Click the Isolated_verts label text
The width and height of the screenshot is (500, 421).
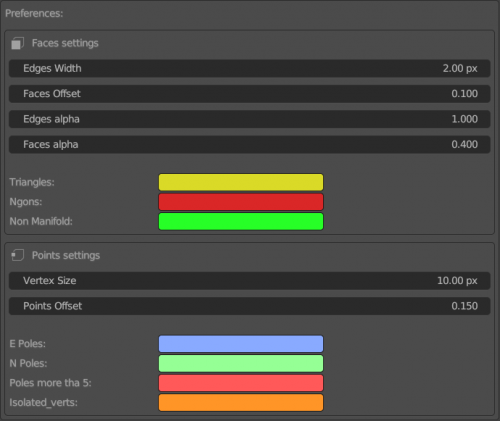coord(43,402)
